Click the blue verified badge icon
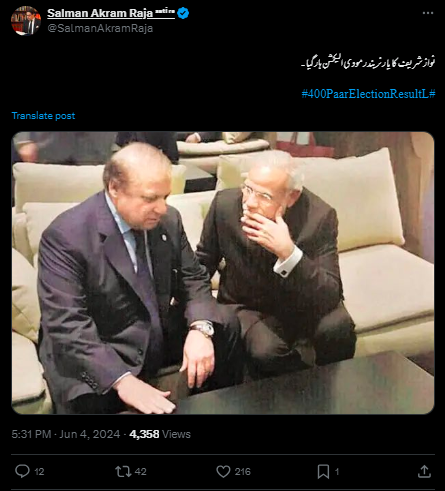Image resolution: width=445 pixels, height=491 pixels. tap(183, 13)
